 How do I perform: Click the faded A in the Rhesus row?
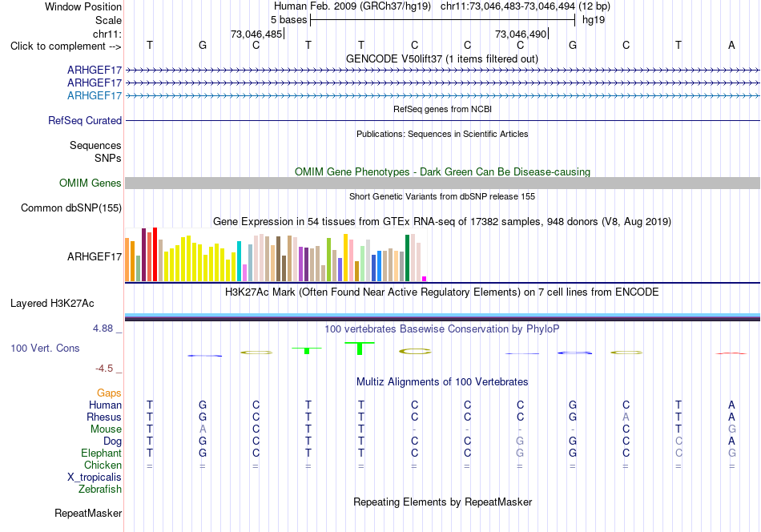[x=626, y=417]
